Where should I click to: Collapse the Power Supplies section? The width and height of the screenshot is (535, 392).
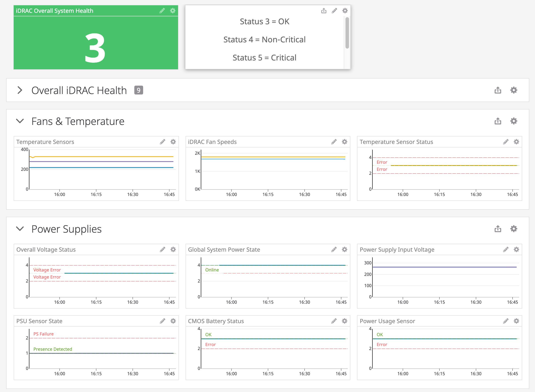pos(20,229)
